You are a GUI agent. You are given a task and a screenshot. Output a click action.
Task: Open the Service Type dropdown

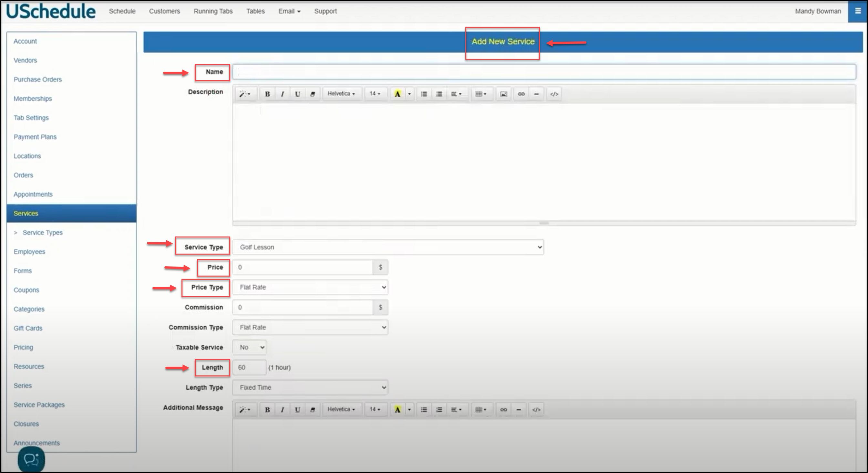pos(388,247)
